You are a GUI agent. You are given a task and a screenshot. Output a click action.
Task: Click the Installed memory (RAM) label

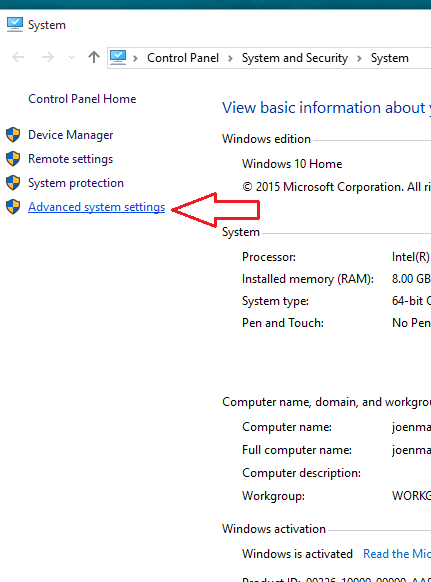[308, 279]
